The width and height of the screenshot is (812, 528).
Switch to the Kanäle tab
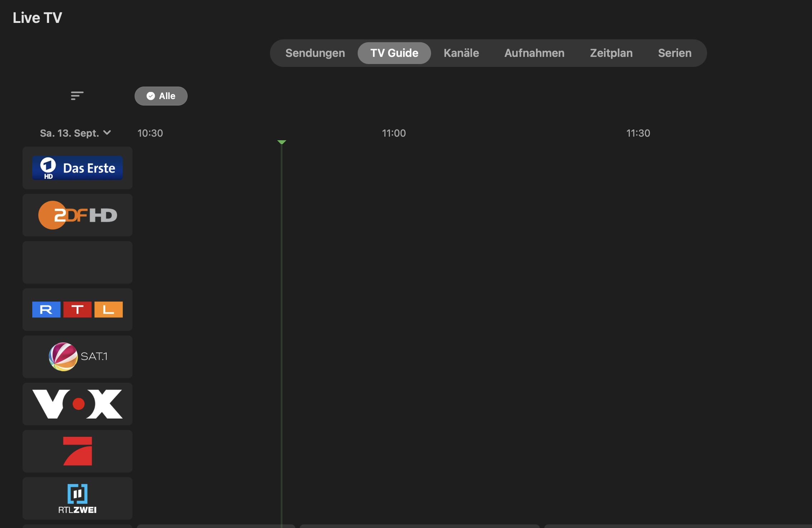click(461, 53)
